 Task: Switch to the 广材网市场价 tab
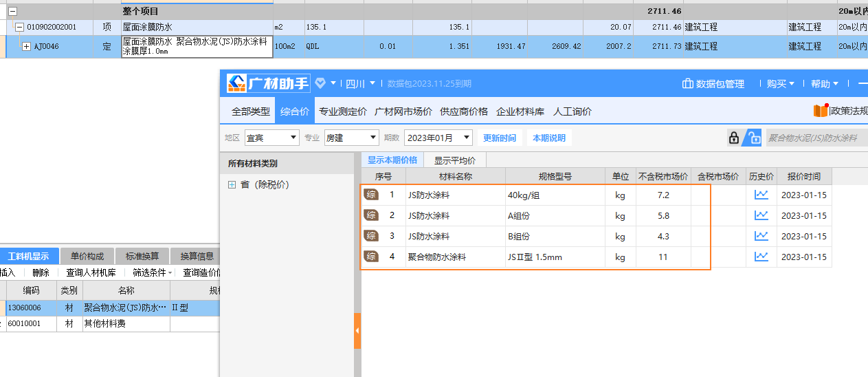403,111
